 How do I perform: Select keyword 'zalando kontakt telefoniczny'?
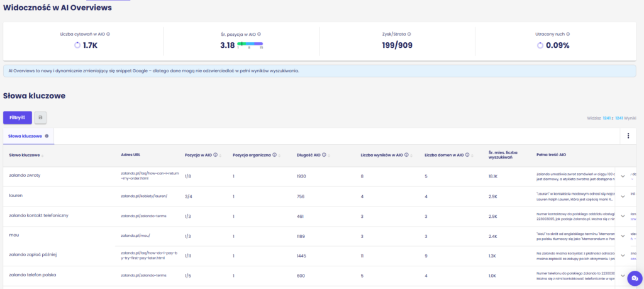click(x=38, y=215)
